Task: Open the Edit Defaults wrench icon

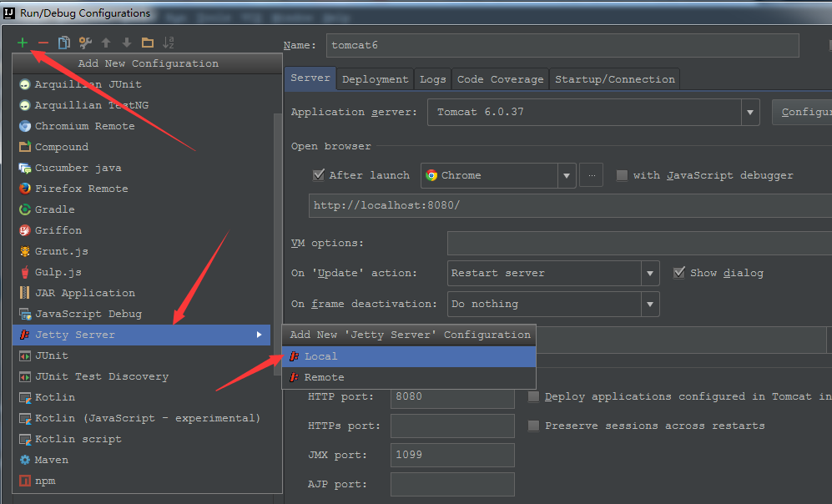Action: [x=85, y=43]
